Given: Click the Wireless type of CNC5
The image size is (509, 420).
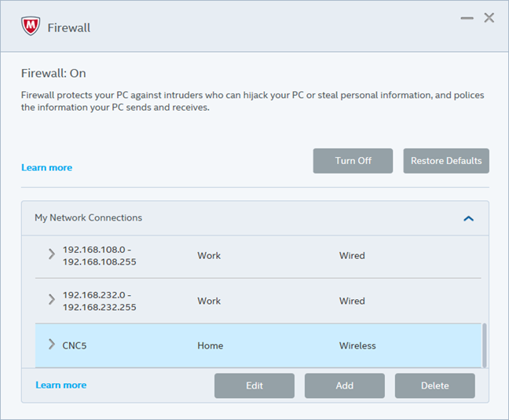Looking at the screenshot, I should [357, 345].
